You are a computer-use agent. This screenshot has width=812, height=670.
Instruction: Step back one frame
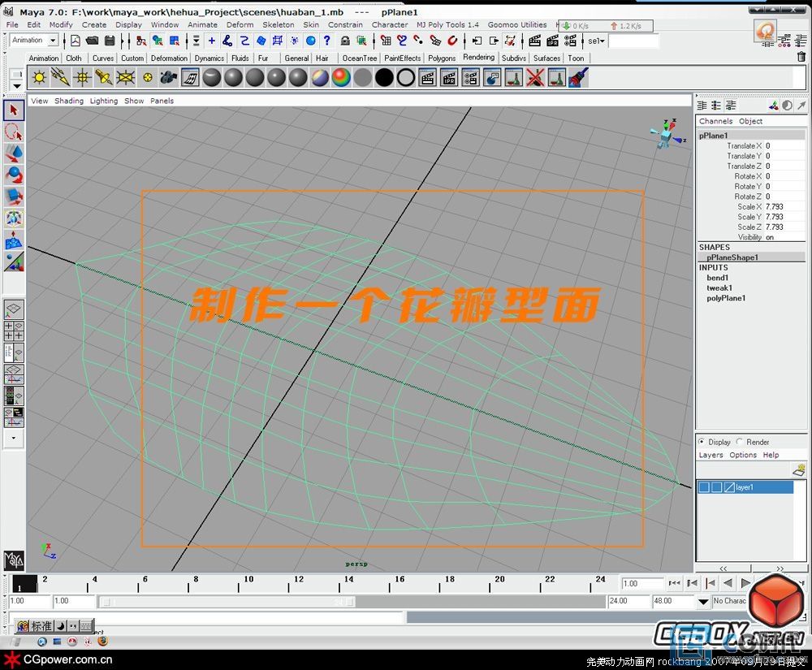point(693,583)
